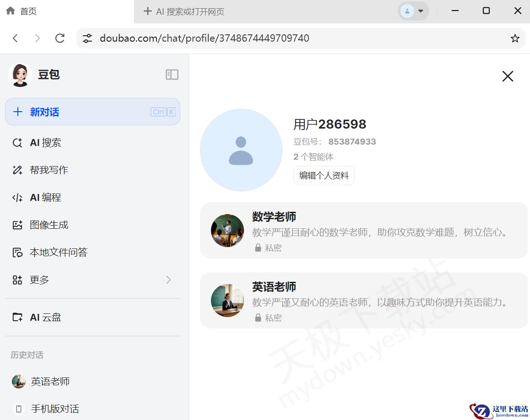Open AI 云盘 in the sidebar
The height and width of the screenshot is (420, 530).
pos(92,317)
